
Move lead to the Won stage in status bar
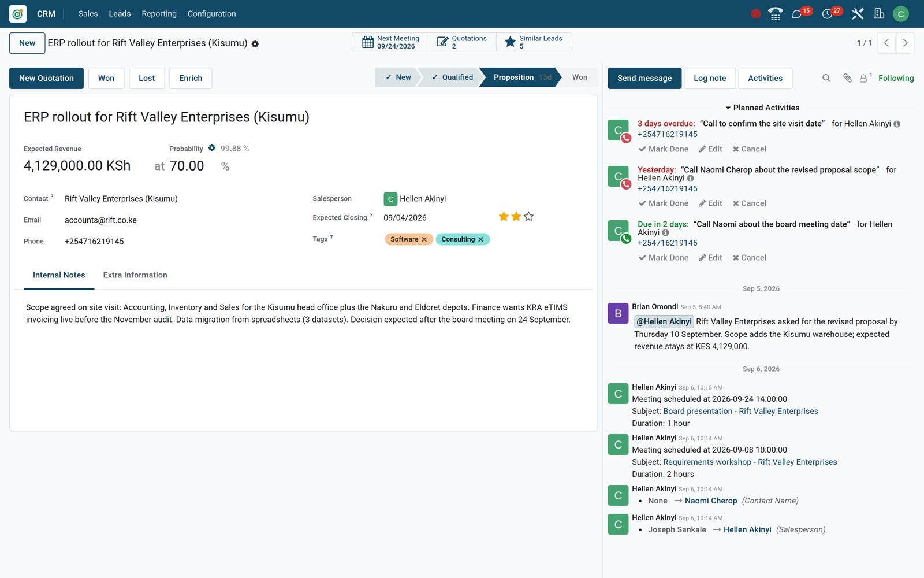click(580, 77)
